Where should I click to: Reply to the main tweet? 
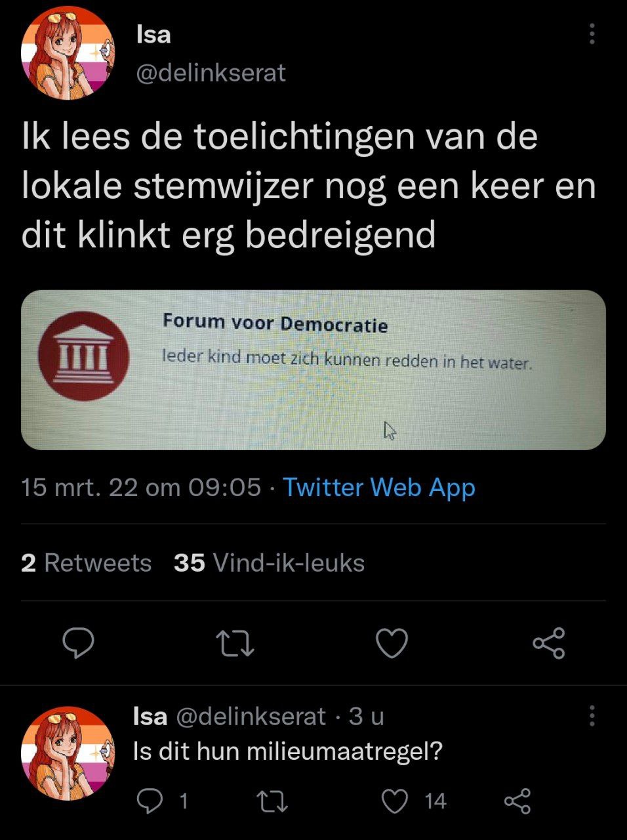[78, 643]
